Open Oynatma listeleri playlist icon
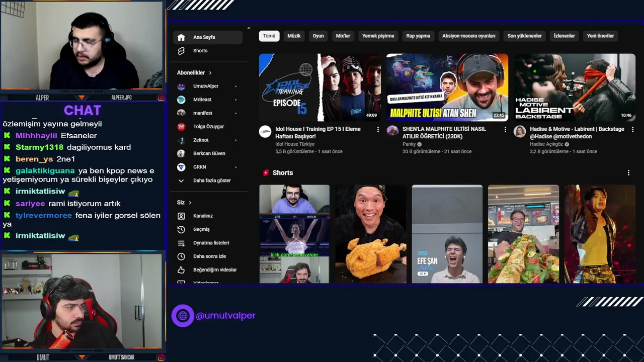The width and height of the screenshot is (644, 362). click(x=181, y=243)
